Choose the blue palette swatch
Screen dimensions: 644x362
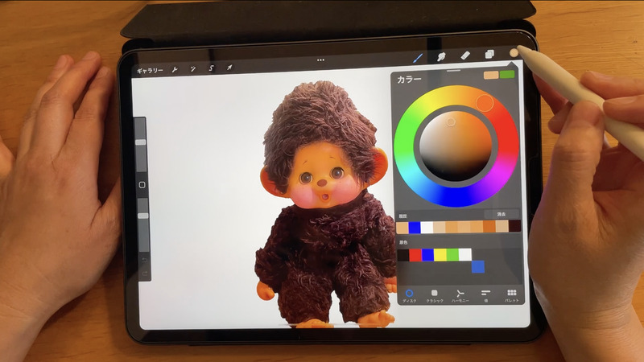(x=428, y=255)
